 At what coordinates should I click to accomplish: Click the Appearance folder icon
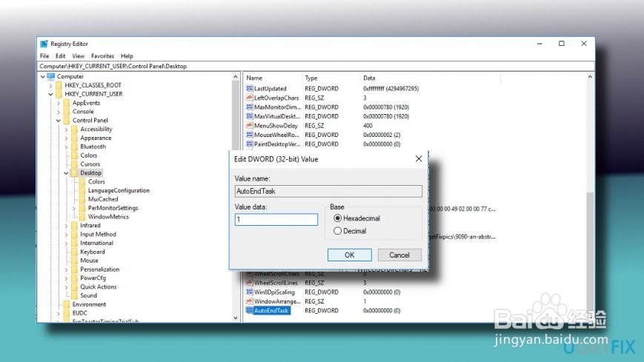click(x=74, y=138)
